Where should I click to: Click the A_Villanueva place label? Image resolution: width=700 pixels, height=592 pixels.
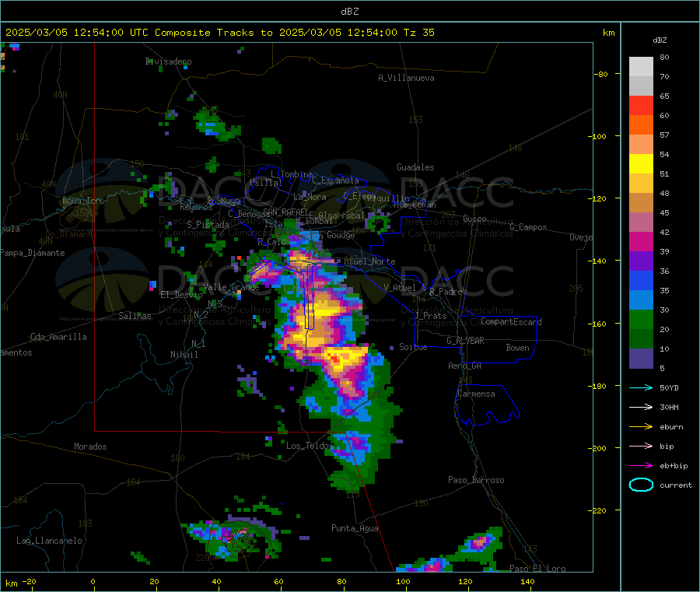(x=406, y=78)
